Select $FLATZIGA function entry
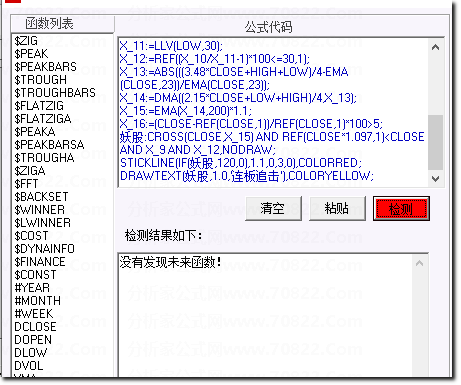Viewport: 461px width, 385px height. click(43, 119)
